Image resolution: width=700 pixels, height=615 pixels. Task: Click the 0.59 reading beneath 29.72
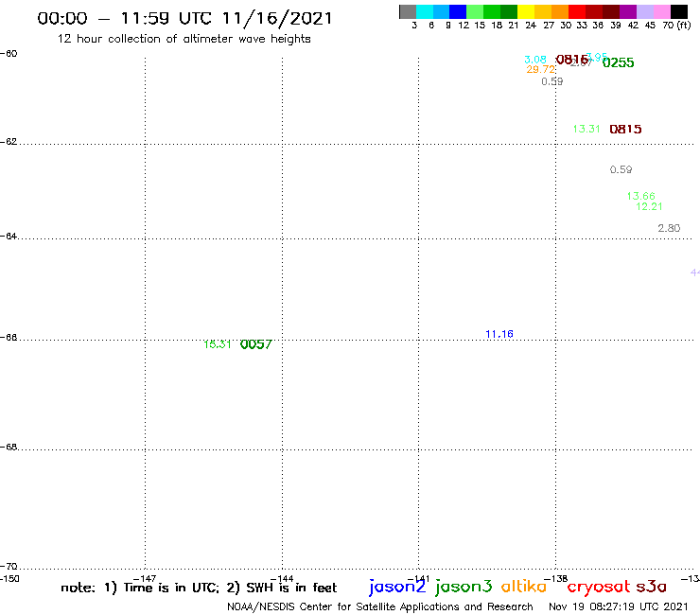(552, 81)
